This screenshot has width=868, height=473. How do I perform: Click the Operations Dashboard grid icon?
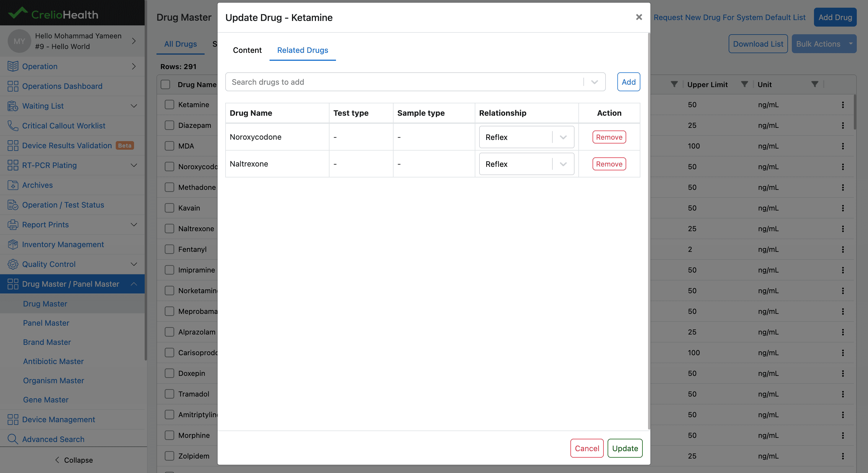coord(13,86)
